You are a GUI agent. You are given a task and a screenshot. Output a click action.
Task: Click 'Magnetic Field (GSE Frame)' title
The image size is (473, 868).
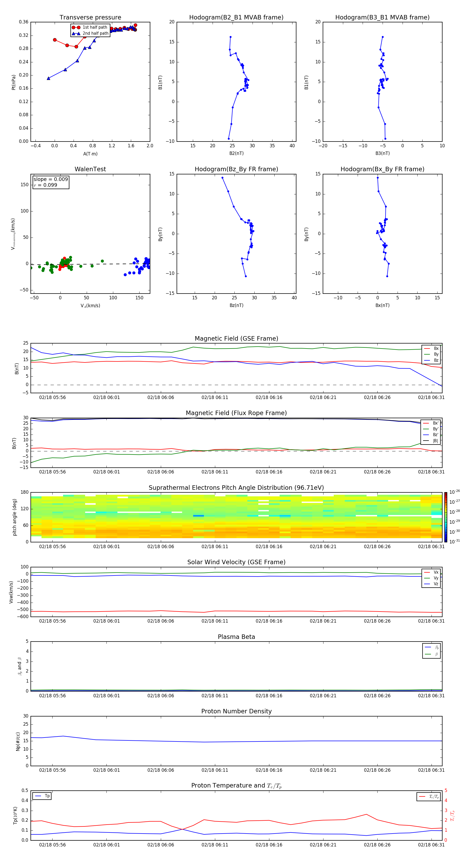[236, 339]
